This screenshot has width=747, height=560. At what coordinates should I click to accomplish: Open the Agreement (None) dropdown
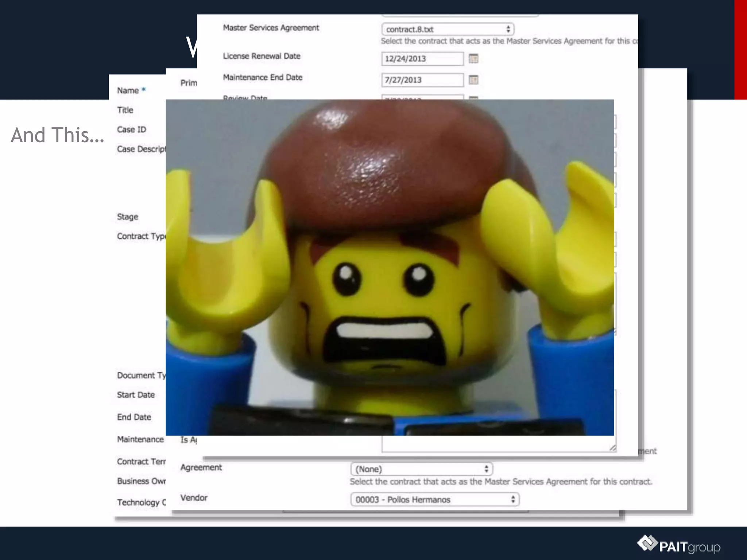point(421,469)
